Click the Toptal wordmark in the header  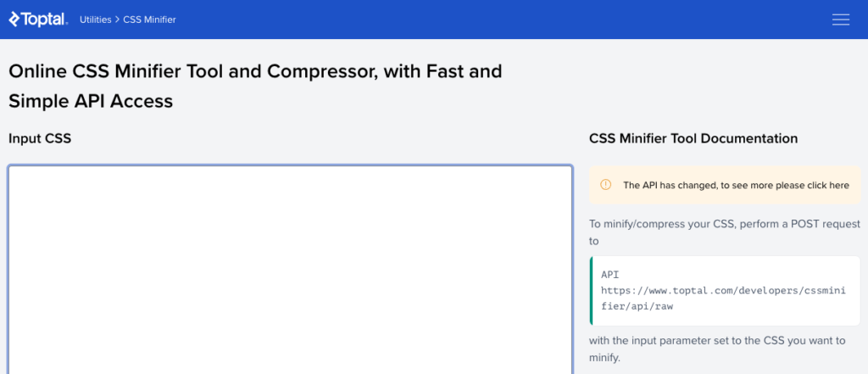[45, 20]
